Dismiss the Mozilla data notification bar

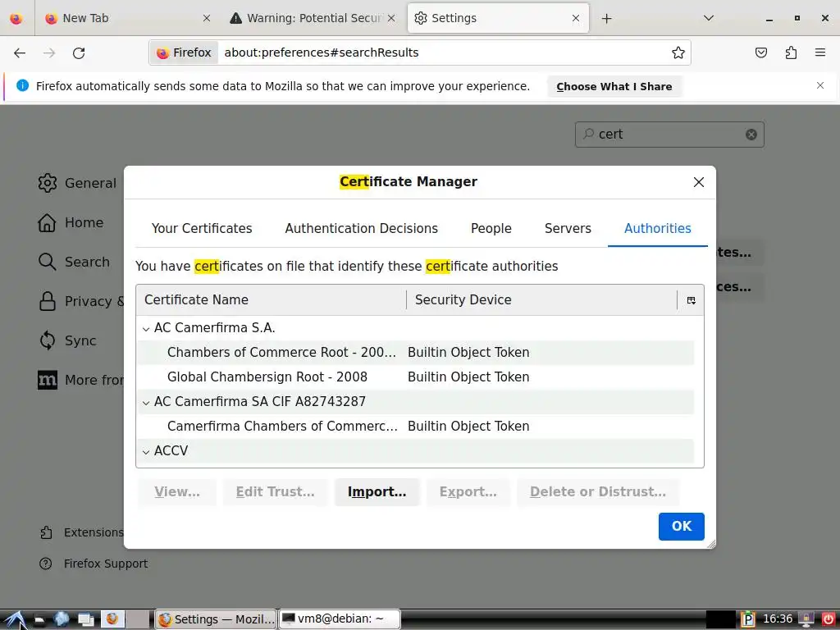820,85
